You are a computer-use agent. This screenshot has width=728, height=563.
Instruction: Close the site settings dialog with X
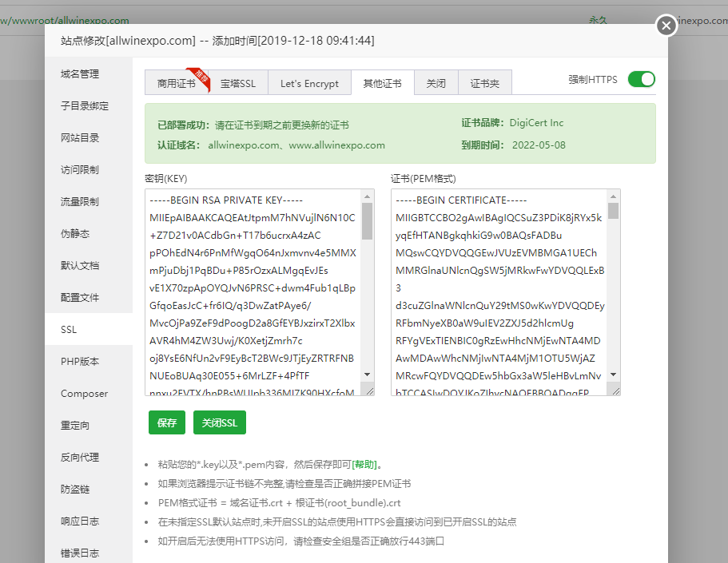pyautogui.click(x=666, y=26)
